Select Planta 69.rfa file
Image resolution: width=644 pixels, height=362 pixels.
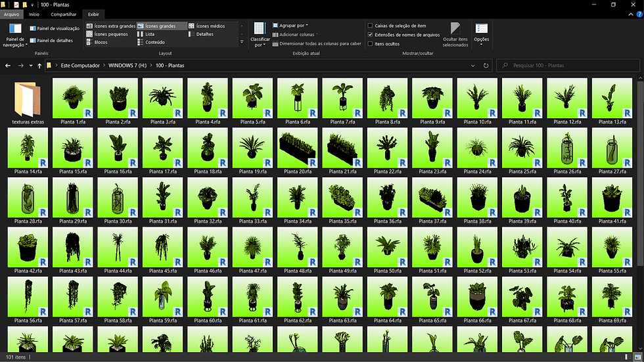point(612,300)
